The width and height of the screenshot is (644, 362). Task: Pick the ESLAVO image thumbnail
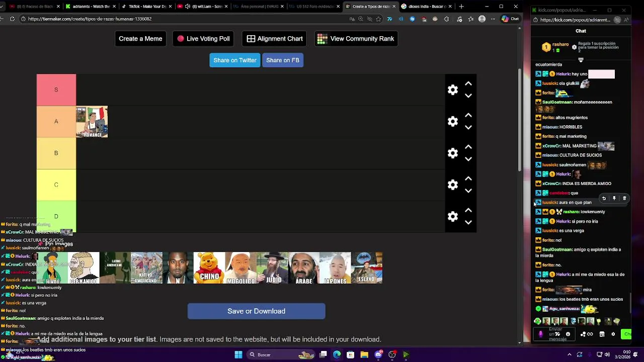[367, 268]
